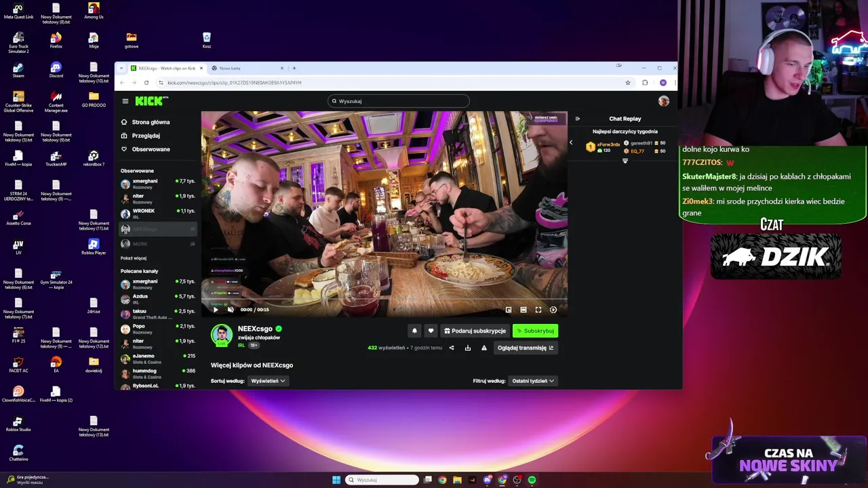The width and height of the screenshot is (868, 488).
Task: Expand top donors arrow in chat
Action: (x=625, y=161)
